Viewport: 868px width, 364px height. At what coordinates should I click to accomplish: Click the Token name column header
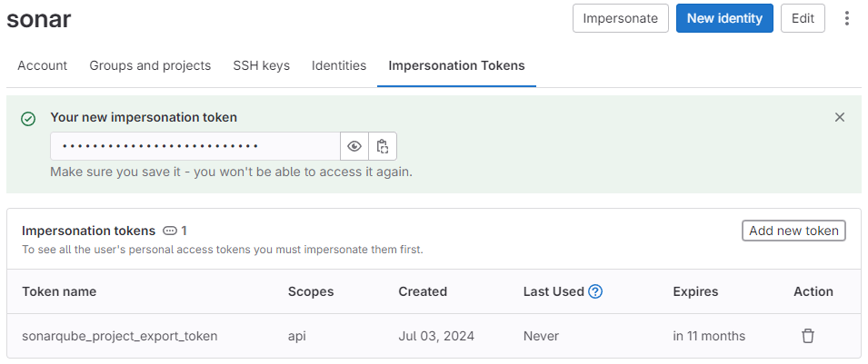[x=59, y=291]
